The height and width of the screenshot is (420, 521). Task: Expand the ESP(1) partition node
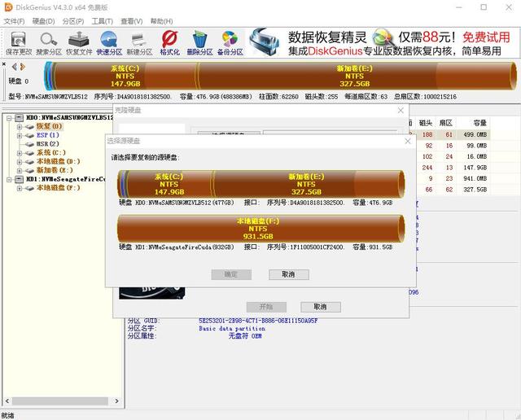click(20, 135)
